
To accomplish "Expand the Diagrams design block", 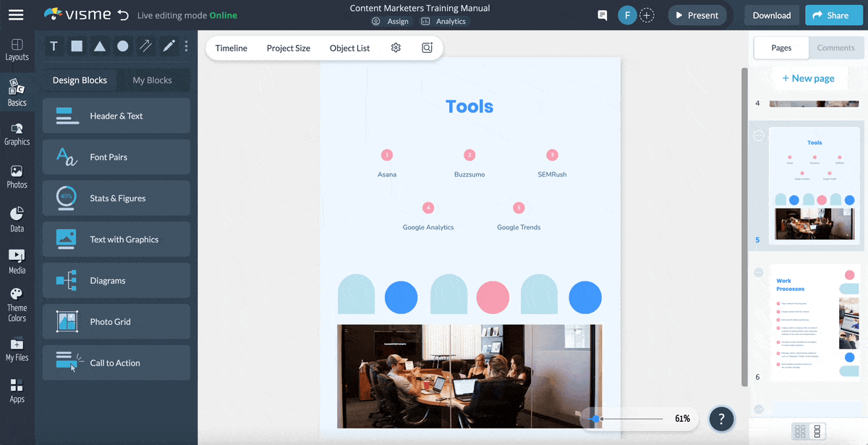I will point(116,281).
